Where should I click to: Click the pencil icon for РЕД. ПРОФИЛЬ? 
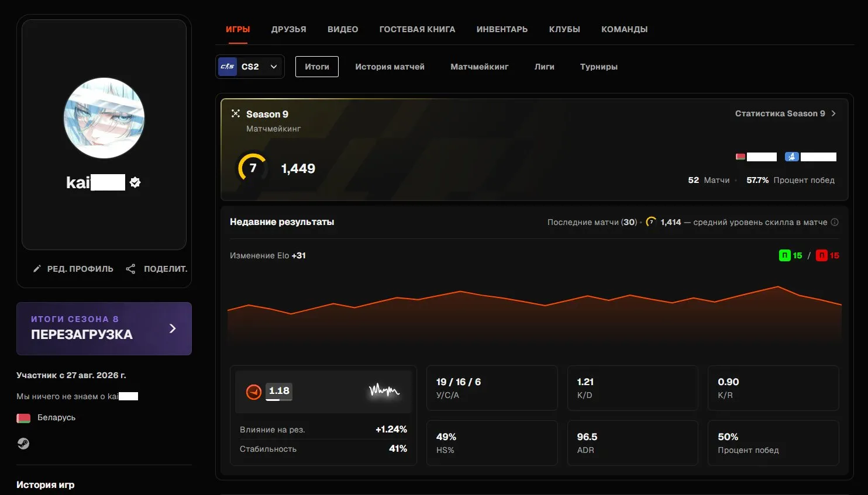click(x=37, y=269)
